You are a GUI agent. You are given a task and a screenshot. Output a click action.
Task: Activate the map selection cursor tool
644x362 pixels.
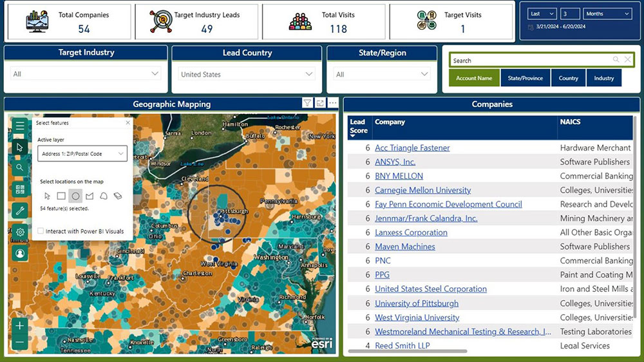20,147
